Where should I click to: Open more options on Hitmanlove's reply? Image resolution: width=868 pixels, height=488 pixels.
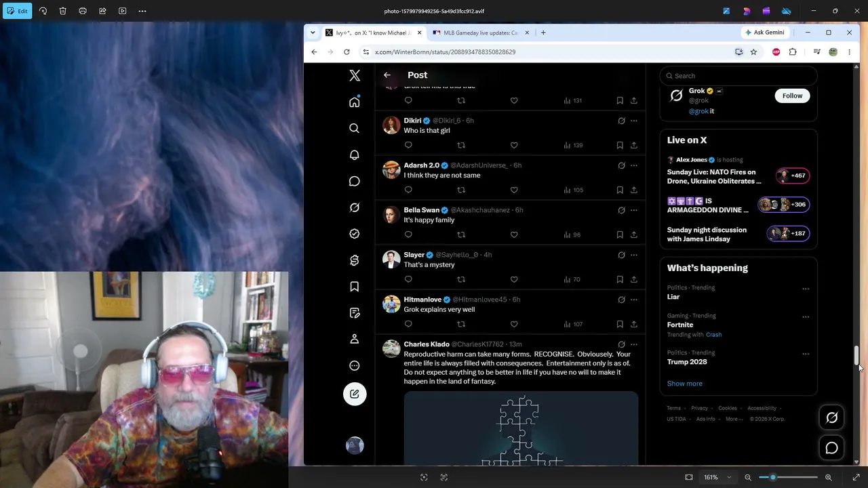(634, 300)
